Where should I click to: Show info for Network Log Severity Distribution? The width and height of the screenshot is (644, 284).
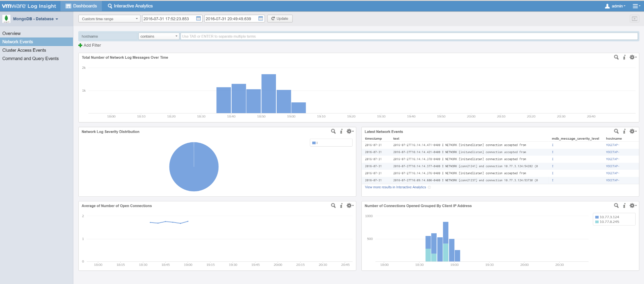point(341,132)
